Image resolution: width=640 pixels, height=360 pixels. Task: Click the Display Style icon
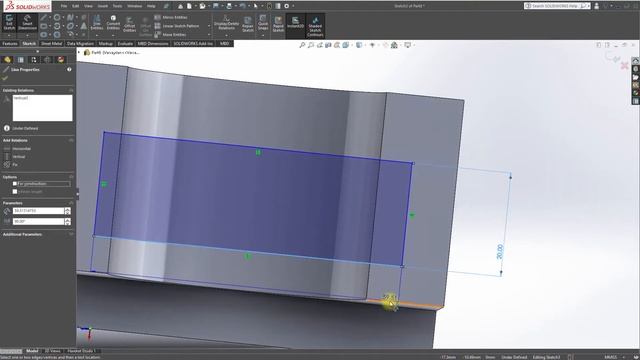359,45
